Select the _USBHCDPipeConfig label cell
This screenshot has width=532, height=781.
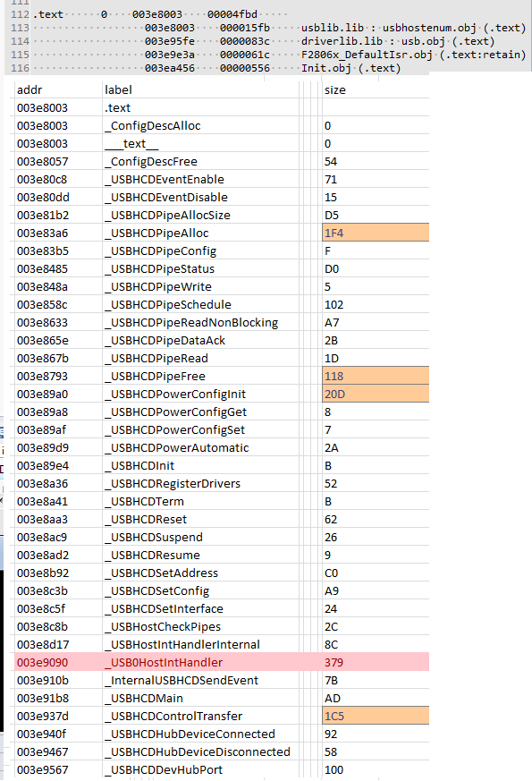[x=200, y=251]
